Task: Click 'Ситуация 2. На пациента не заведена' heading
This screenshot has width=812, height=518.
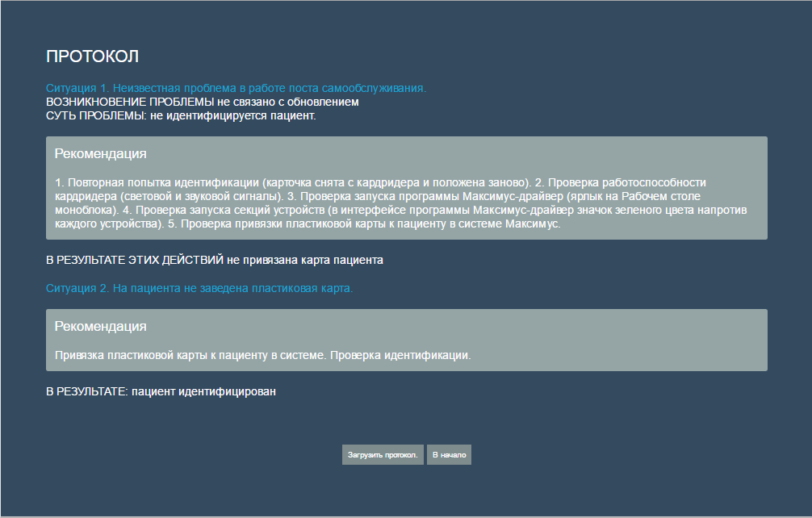Action: coord(199,288)
